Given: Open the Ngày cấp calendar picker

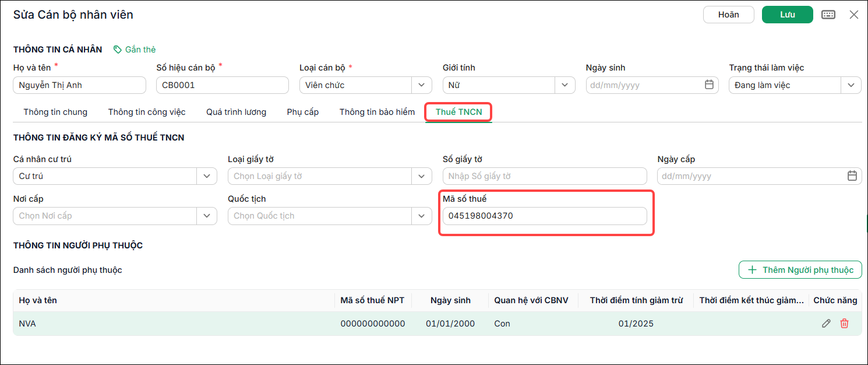Looking at the screenshot, I should [852, 176].
